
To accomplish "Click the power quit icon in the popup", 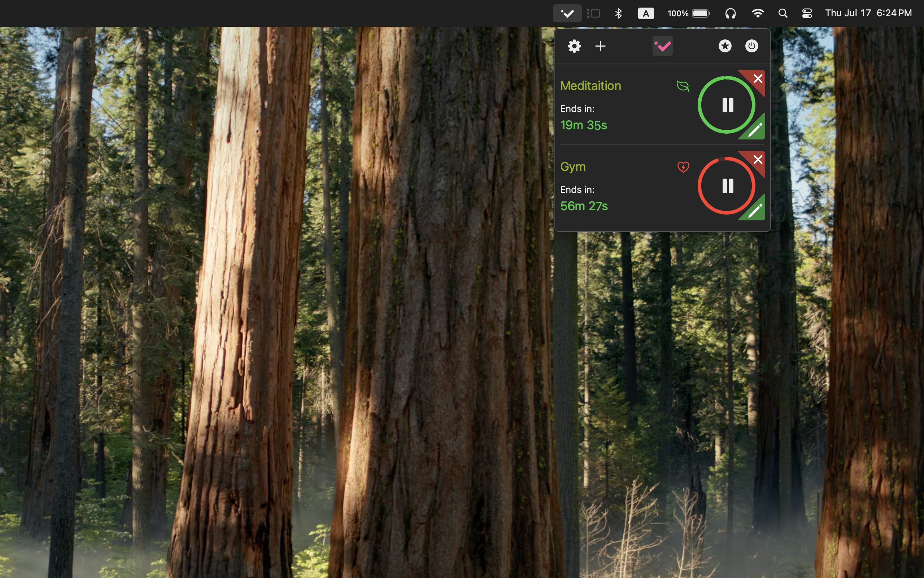I will 751,46.
